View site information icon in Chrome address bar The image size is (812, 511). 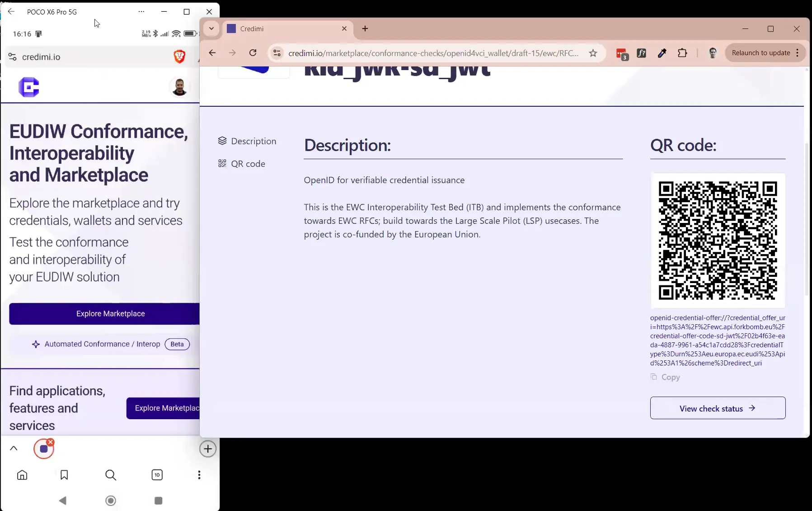[x=277, y=53]
